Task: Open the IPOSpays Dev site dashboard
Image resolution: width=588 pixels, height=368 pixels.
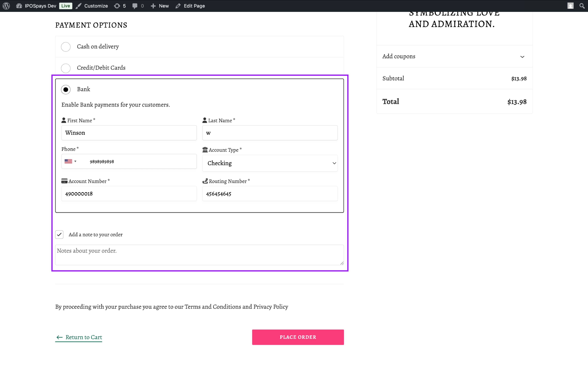Action: [x=36, y=6]
